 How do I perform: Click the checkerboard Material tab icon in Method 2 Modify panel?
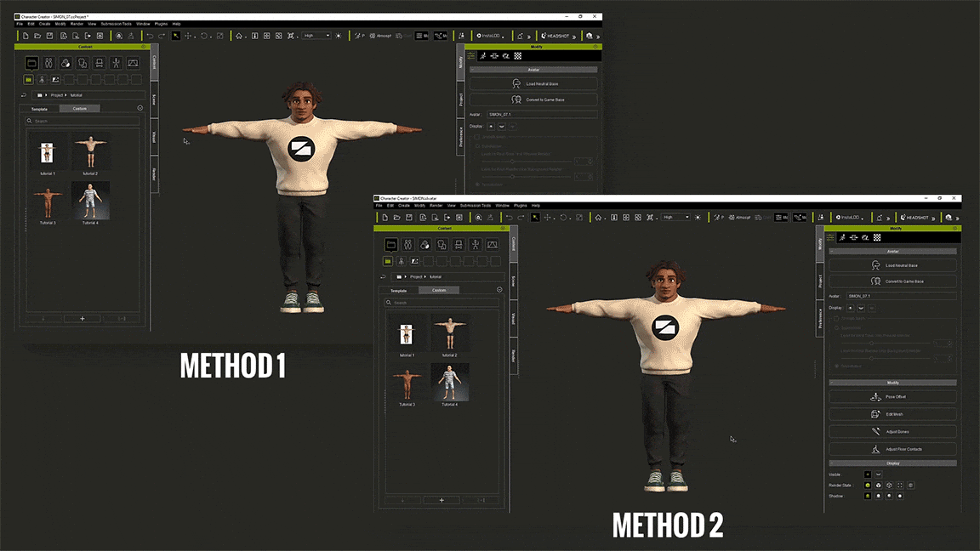pyautogui.click(x=877, y=237)
